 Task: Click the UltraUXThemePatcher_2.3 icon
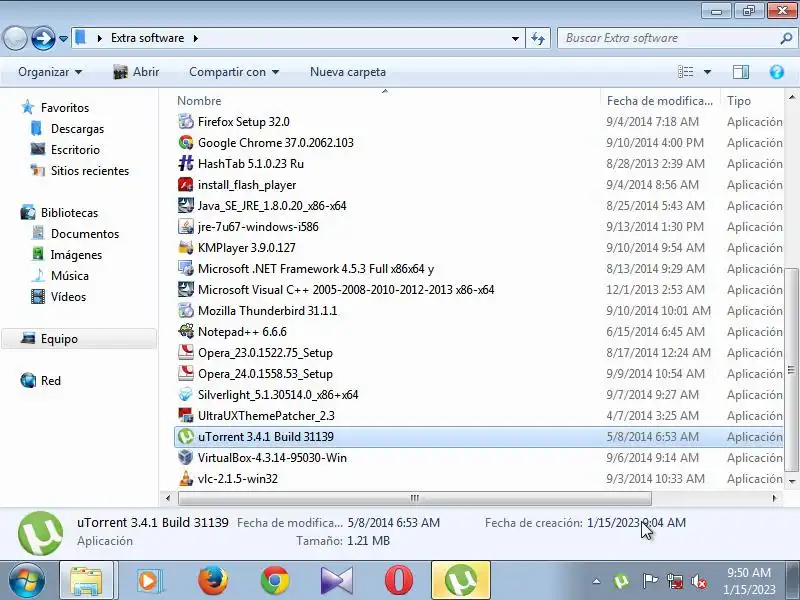coord(186,415)
